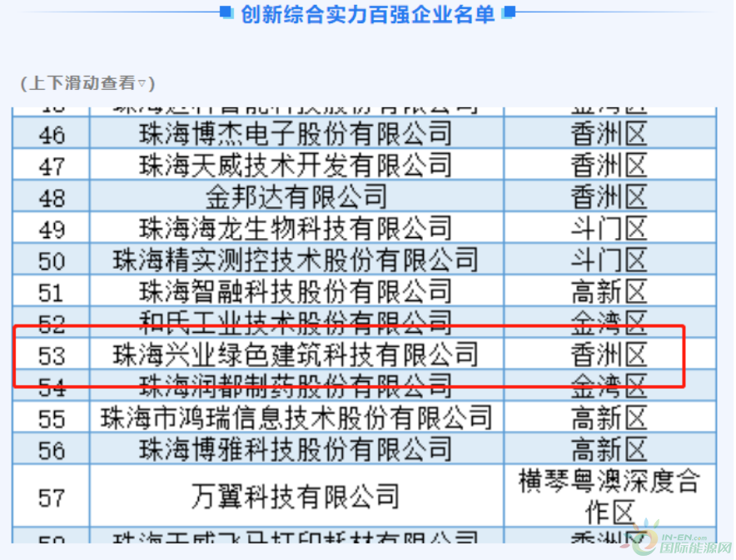This screenshot has height=560, width=736.
Task: Click rank number 49
Action: click(52, 230)
